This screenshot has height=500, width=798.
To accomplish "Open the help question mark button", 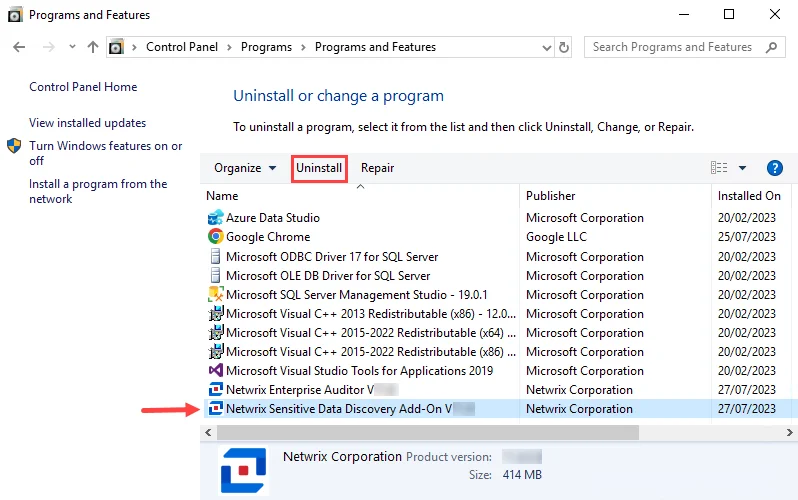I will [x=774, y=168].
